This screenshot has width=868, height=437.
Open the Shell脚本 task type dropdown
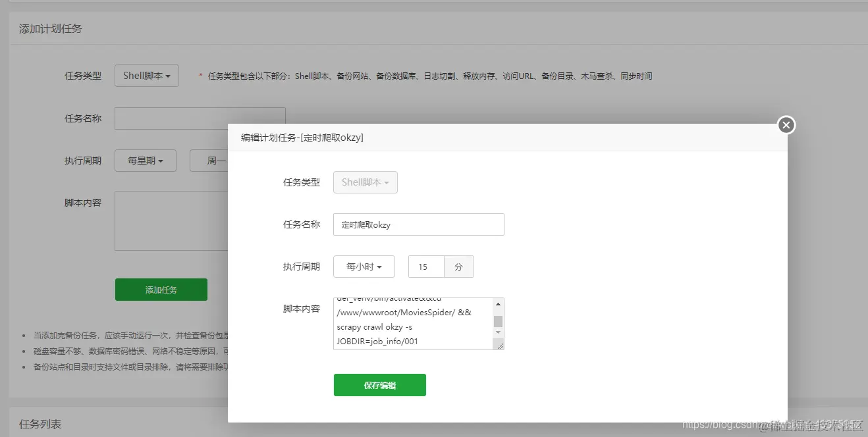(x=146, y=75)
